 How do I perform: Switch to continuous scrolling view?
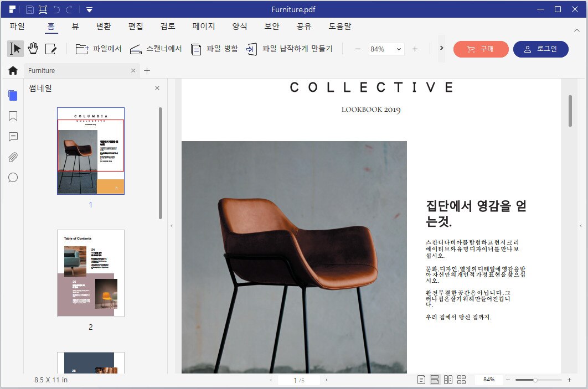click(x=435, y=380)
